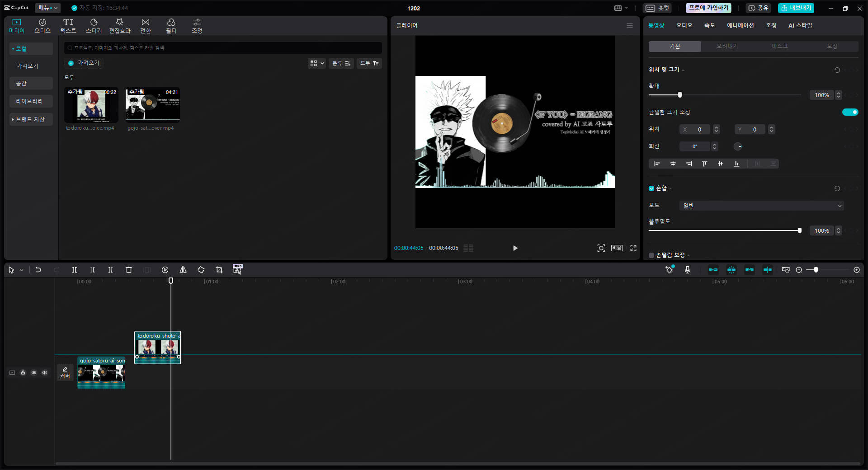The image size is (868, 470).
Task: Align clip to top edge
Action: pyautogui.click(x=704, y=164)
